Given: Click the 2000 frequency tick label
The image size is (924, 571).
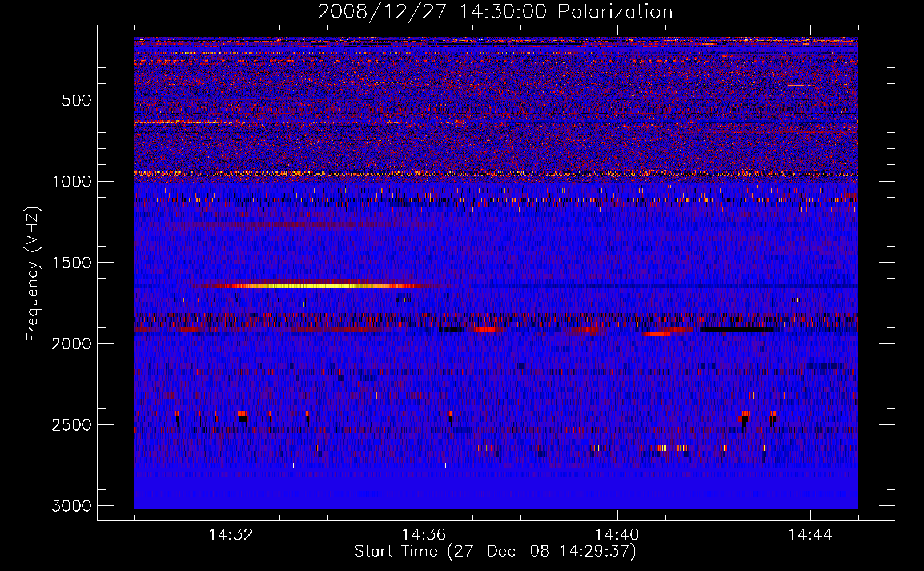Looking at the screenshot, I should click(71, 344).
